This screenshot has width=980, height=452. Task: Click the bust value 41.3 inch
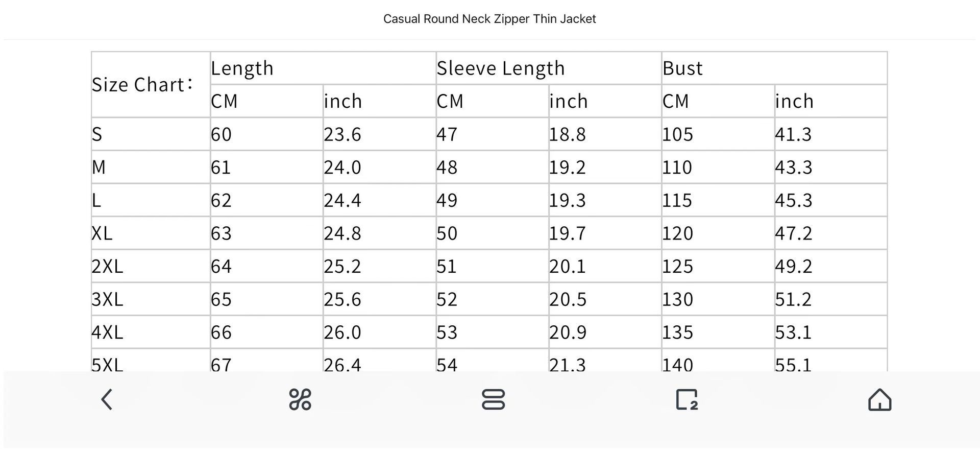point(793,134)
